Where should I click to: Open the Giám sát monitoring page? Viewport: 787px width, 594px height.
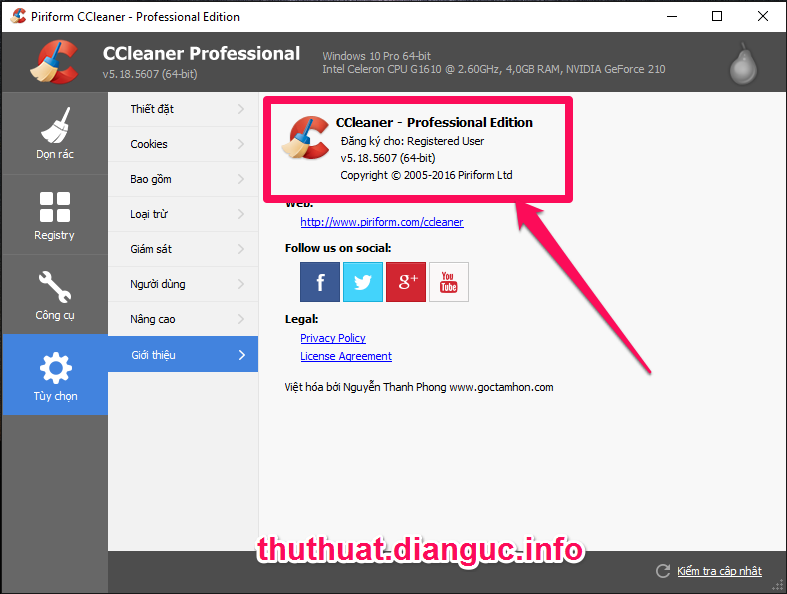[x=183, y=249]
